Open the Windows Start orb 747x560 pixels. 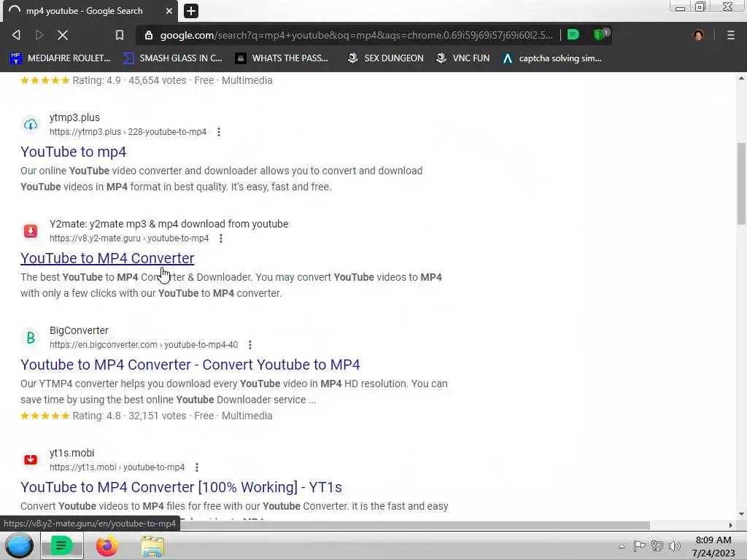(19, 545)
